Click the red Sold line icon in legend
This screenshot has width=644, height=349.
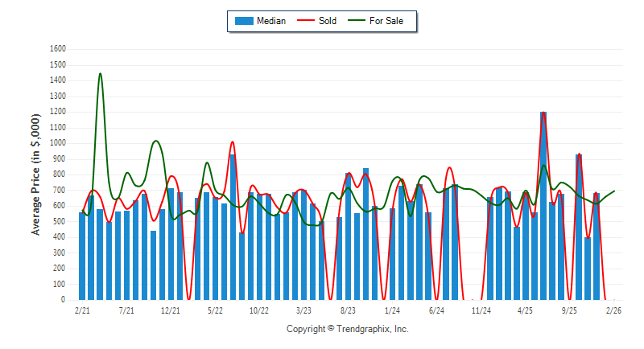(306, 21)
